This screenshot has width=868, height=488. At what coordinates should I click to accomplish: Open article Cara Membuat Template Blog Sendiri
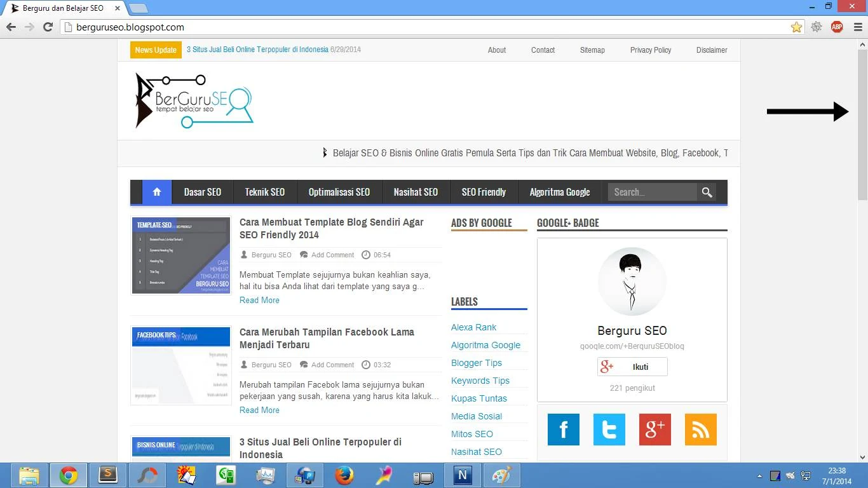coord(331,229)
